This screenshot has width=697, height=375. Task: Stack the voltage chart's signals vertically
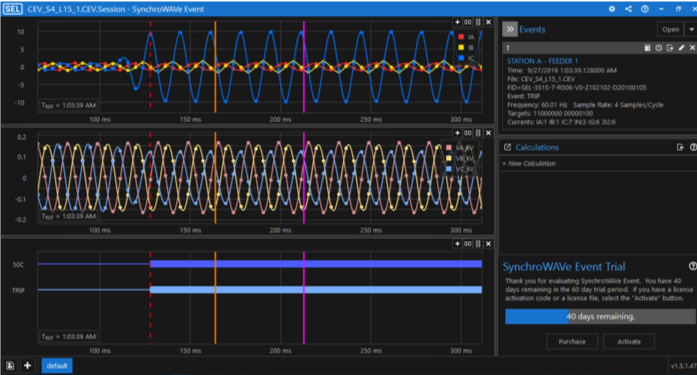[478, 133]
